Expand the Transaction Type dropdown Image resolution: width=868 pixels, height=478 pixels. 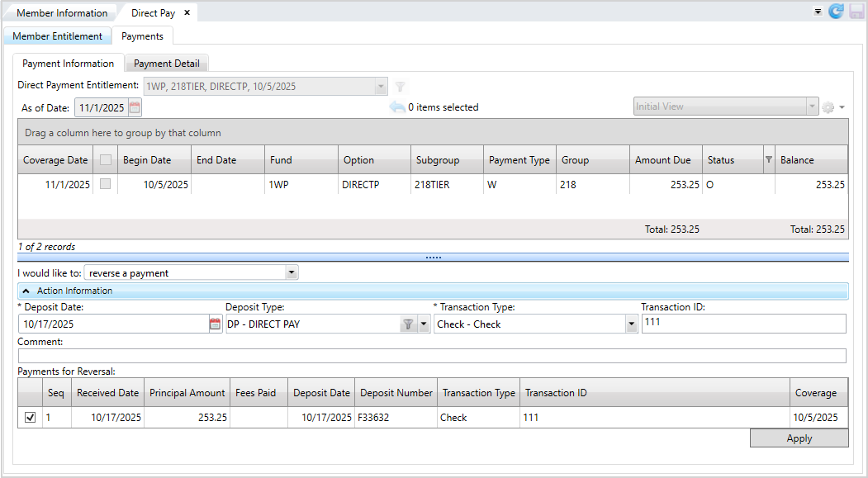[632, 324]
